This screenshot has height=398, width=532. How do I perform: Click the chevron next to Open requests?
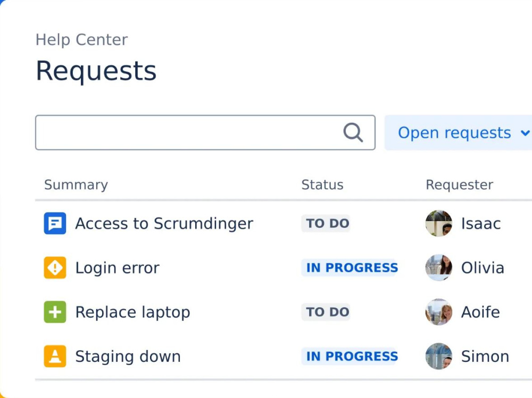(x=524, y=133)
